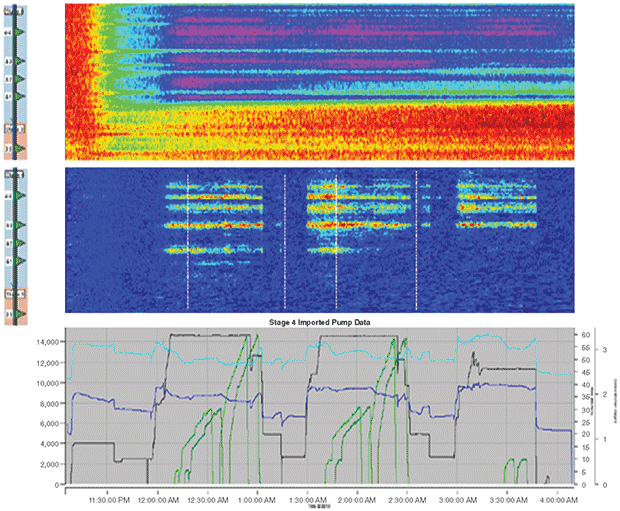Select label box in pink zone, lower well track
This screenshot has height=511, width=620.
point(12,293)
